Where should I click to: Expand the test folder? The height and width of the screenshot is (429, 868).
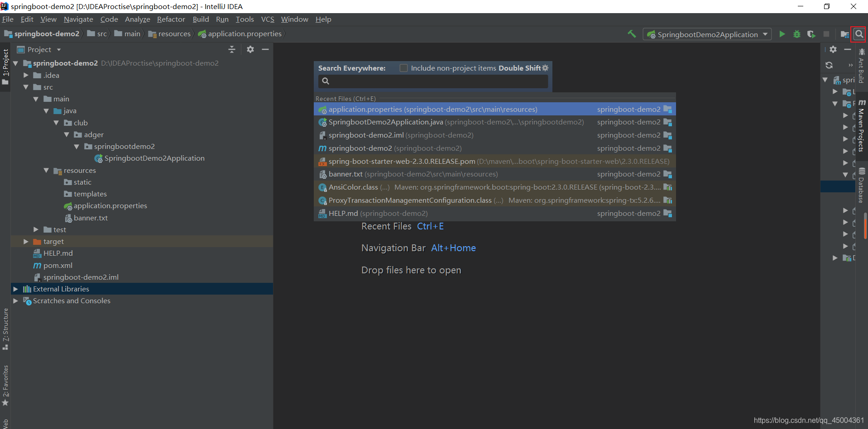coord(36,229)
